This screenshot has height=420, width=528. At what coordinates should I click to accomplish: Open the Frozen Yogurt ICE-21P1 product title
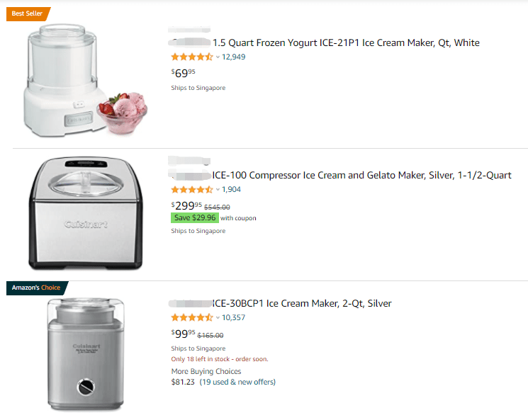(x=346, y=42)
